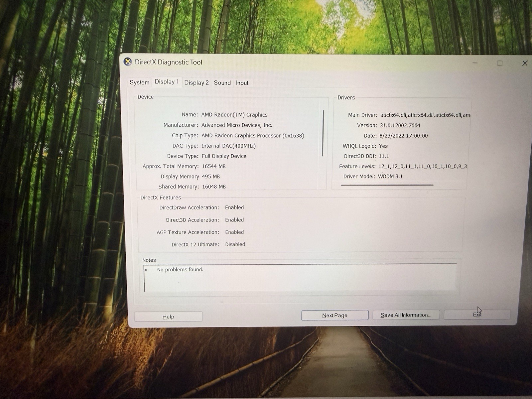Click inside the Notes text box
Image resolution: width=532 pixels, height=399 pixels.
[x=300, y=278]
